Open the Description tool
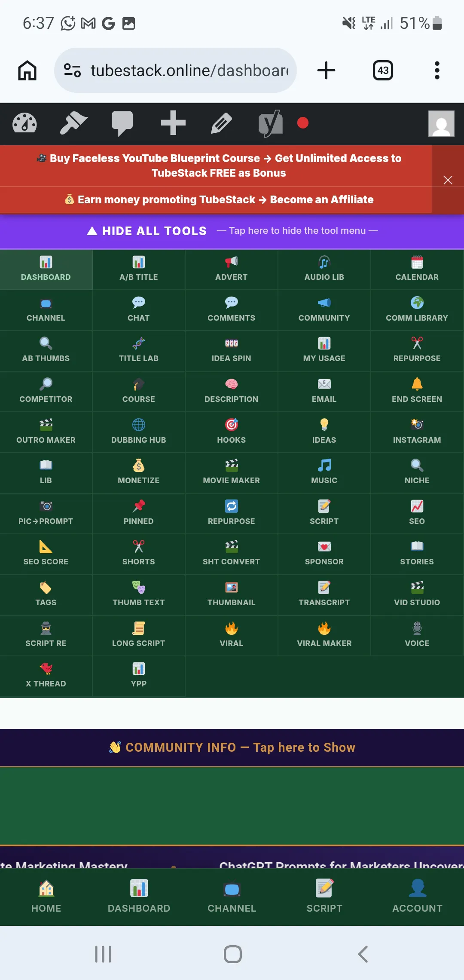464x980 pixels. [x=232, y=392]
